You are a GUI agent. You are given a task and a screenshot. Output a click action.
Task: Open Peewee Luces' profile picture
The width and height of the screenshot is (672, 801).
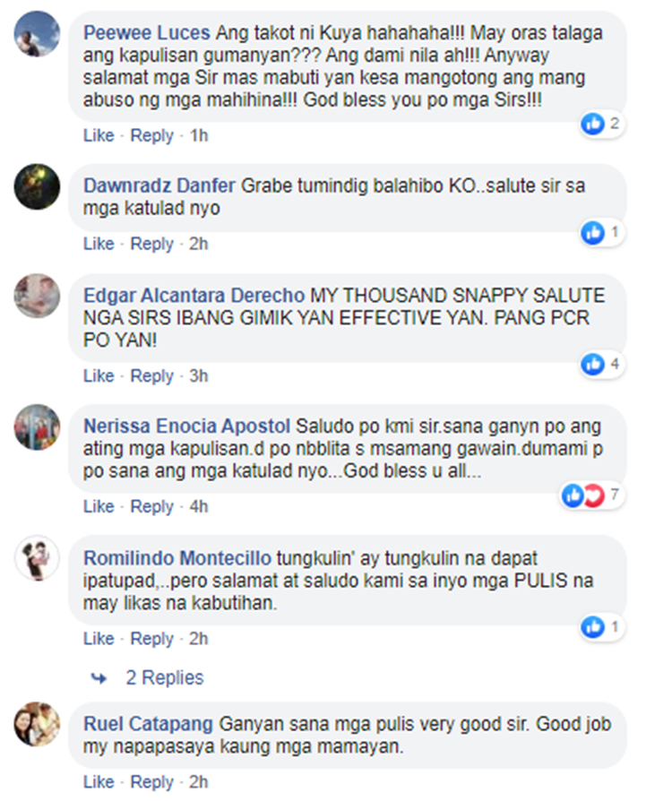37,34
